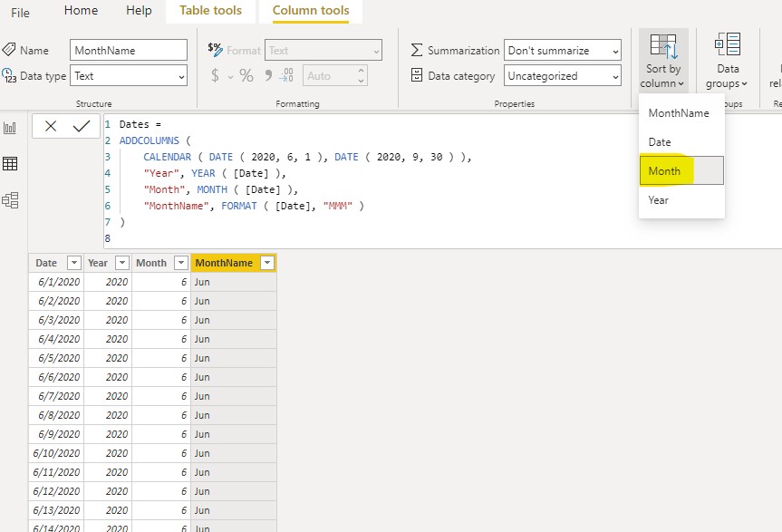Open Summarization Don't summarize dropdown

click(563, 50)
